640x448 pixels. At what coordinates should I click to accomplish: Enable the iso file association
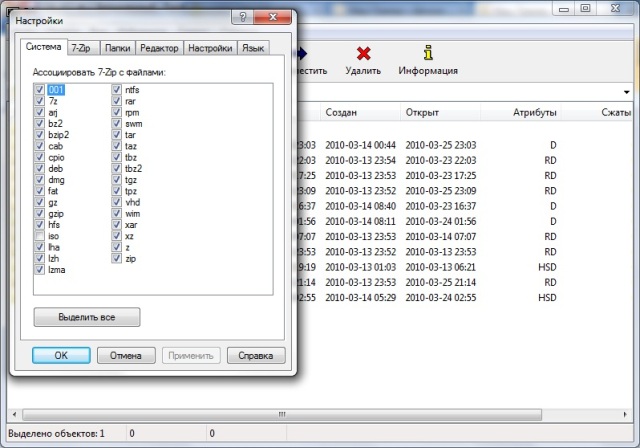(x=40, y=236)
